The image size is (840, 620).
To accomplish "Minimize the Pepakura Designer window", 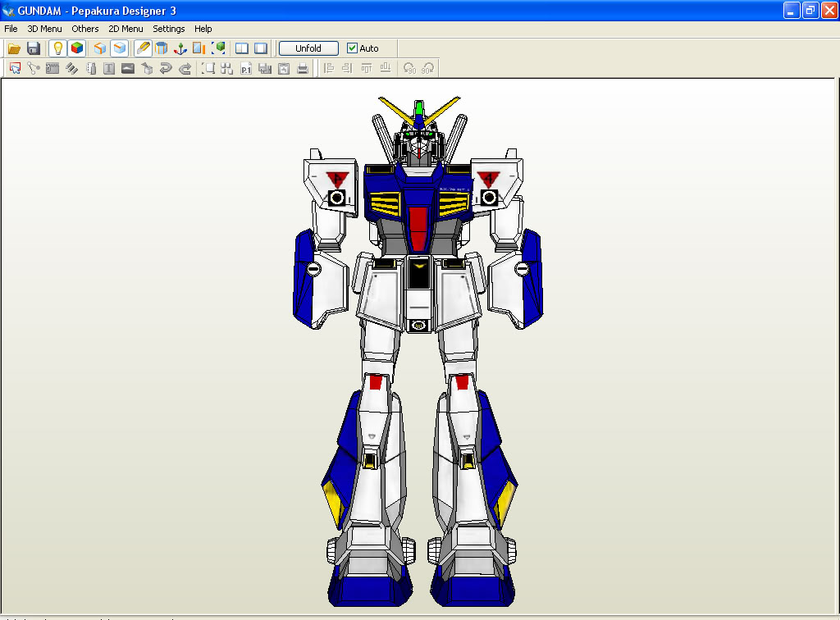I will click(x=792, y=10).
